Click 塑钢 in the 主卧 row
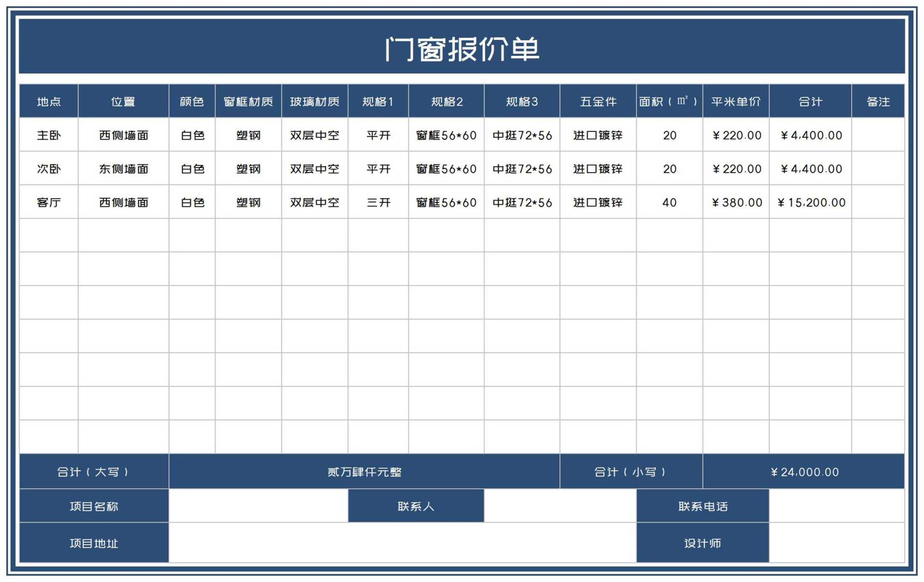Viewport: 924px width, 582px height. (248, 135)
